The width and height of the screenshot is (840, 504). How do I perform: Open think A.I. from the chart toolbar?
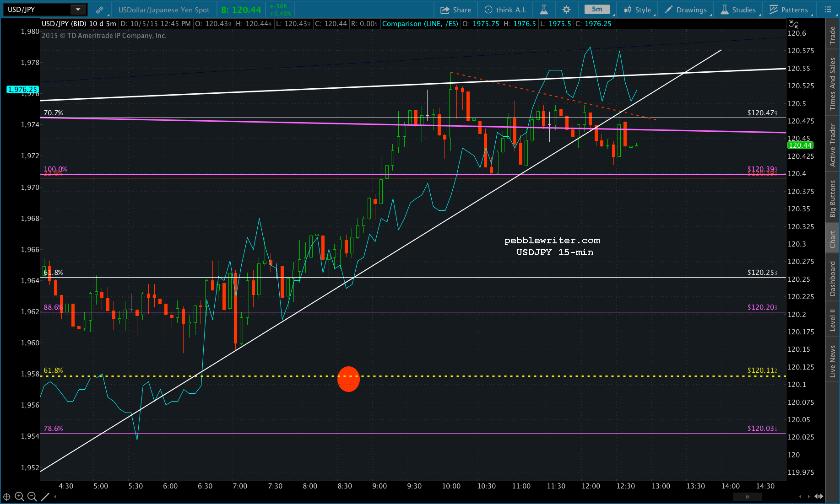[x=505, y=10]
